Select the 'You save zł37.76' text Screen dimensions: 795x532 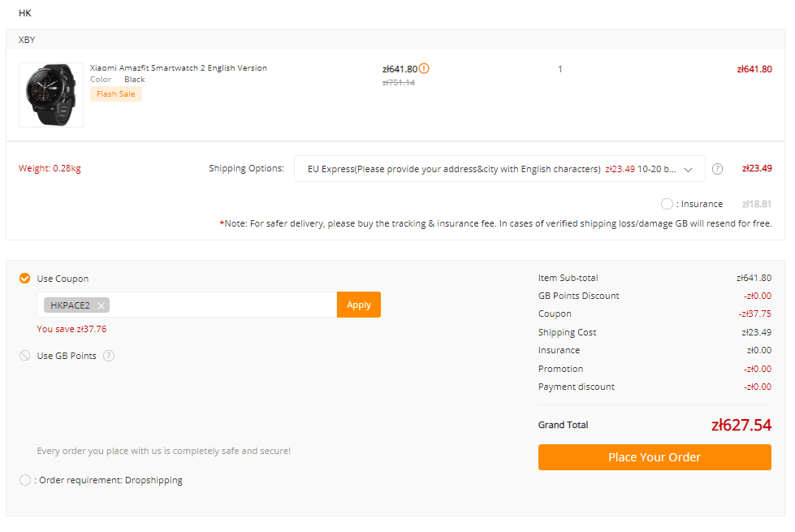71,329
